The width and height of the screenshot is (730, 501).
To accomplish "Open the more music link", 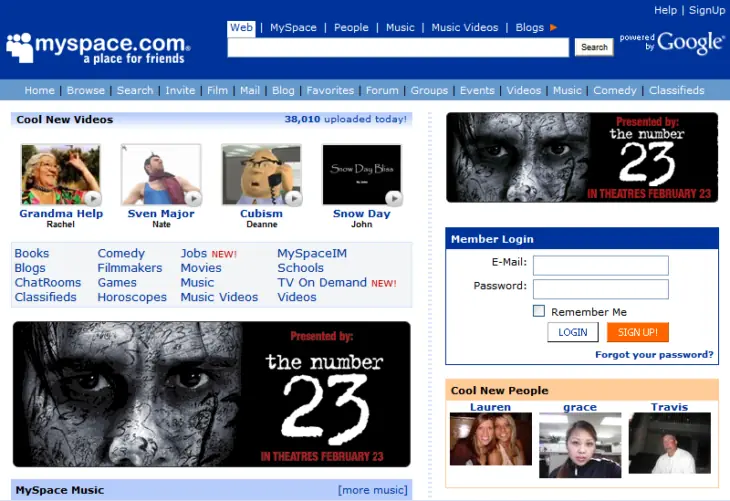I will point(373,490).
